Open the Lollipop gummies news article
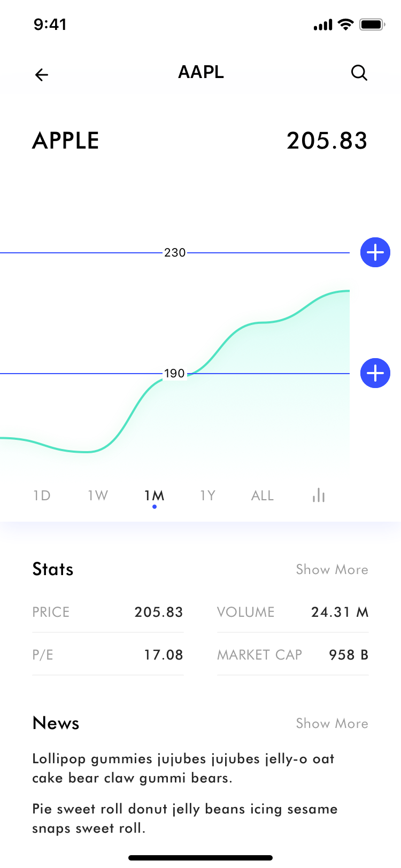Image resolution: width=401 pixels, height=868 pixels. click(183, 768)
